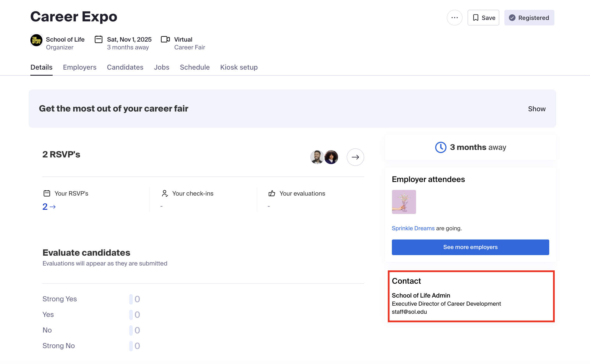Viewport: 590px width, 364px height.
Task: Click the second RSVP attendee avatar
Action: click(x=331, y=157)
